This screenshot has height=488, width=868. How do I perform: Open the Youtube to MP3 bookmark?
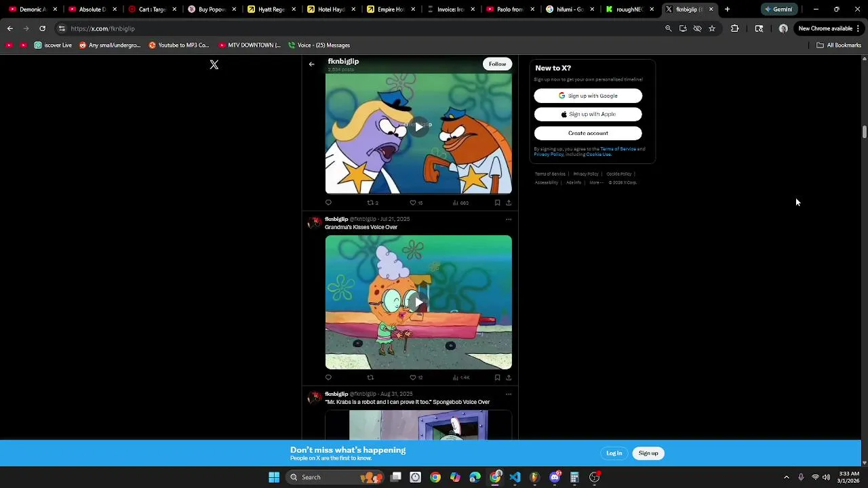point(179,45)
